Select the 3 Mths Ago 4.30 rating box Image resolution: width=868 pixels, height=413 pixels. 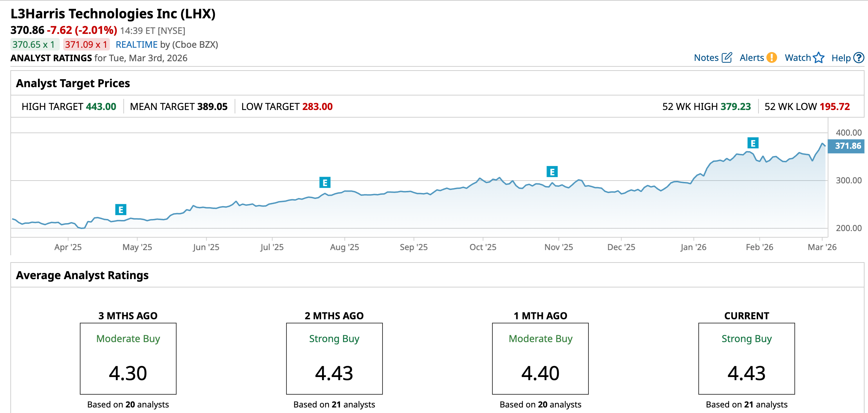coord(128,358)
